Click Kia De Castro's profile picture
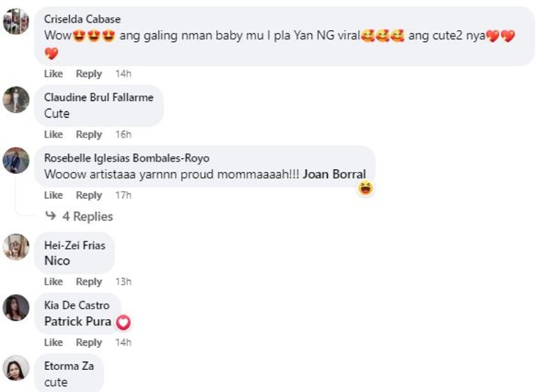The width and height of the screenshot is (549, 392). 16,308
